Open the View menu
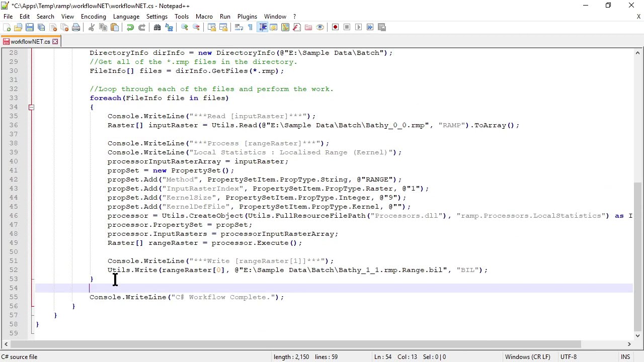This screenshot has width=644, height=362. coord(67,17)
